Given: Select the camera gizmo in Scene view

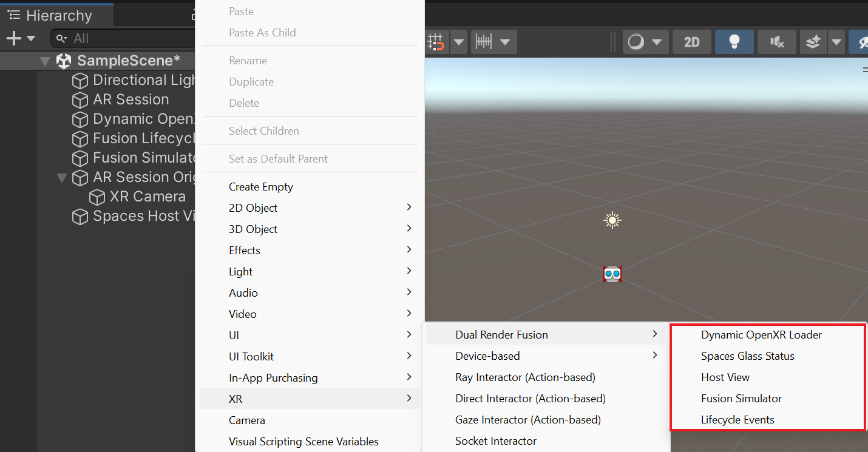Looking at the screenshot, I should pyautogui.click(x=612, y=274).
